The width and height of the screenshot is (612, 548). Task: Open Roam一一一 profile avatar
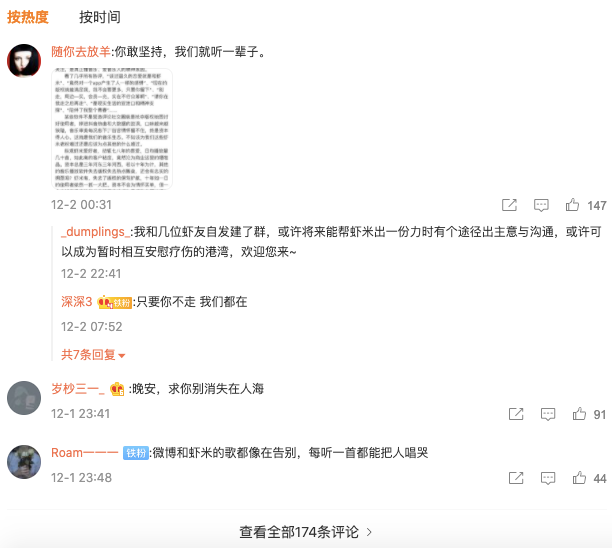pyautogui.click(x=24, y=462)
